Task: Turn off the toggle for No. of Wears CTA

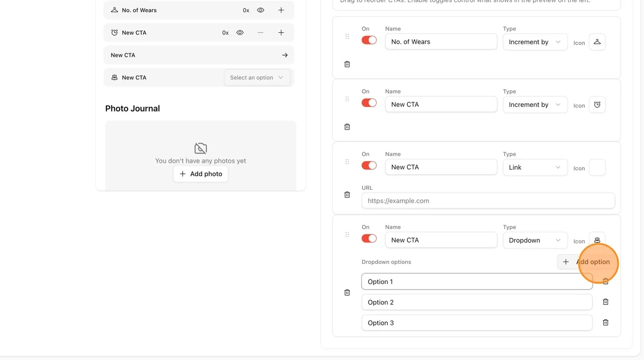Action: click(x=369, y=40)
